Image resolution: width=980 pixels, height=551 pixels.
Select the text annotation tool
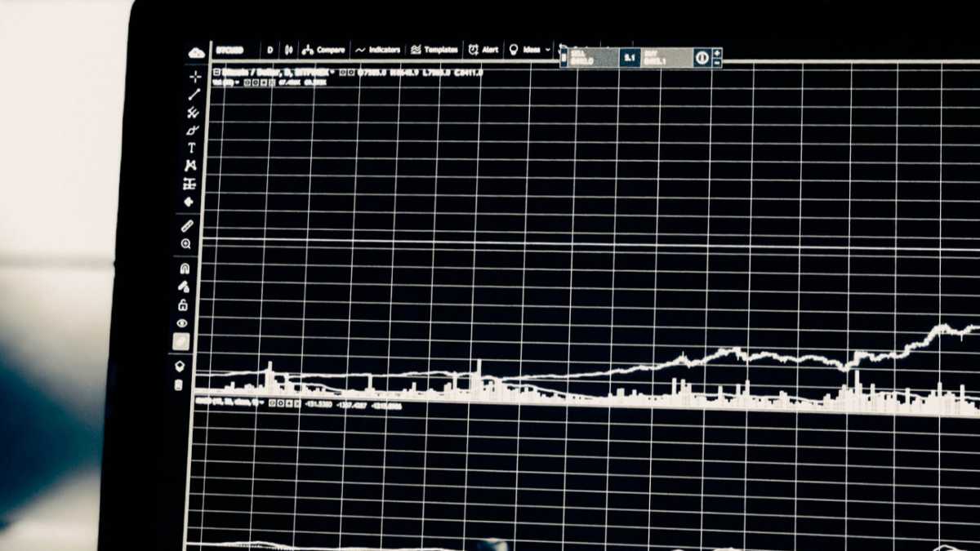coord(192,149)
